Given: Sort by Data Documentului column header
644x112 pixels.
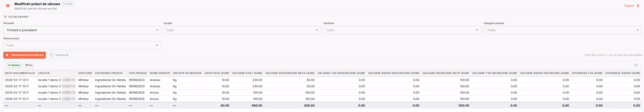Looking at the screenshot, I should coord(20,73).
